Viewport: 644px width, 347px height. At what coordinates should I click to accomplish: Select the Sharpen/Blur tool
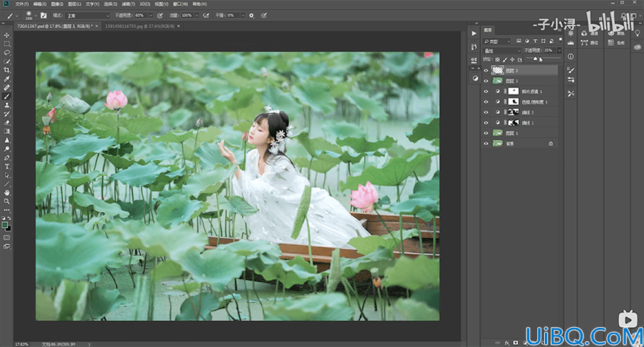point(7,140)
